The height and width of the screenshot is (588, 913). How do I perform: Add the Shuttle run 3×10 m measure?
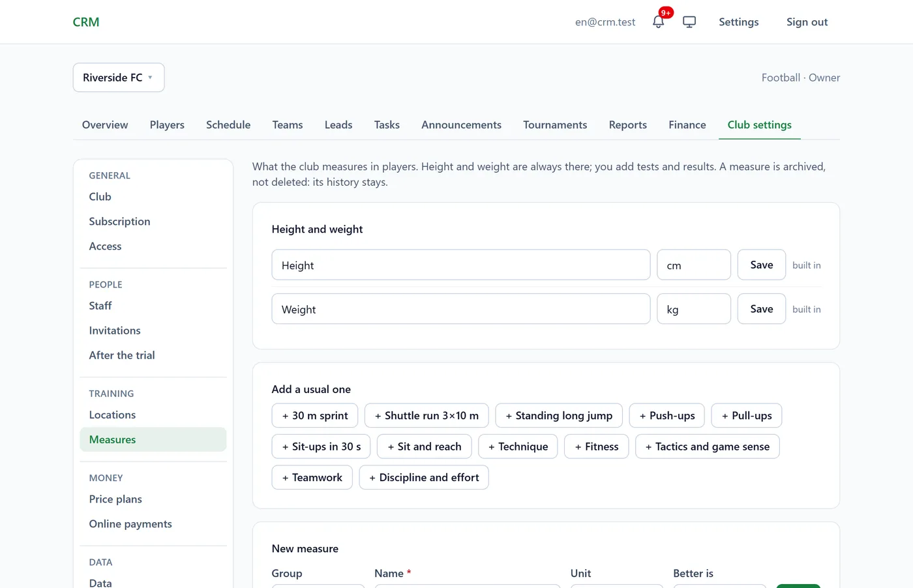pyautogui.click(x=427, y=415)
